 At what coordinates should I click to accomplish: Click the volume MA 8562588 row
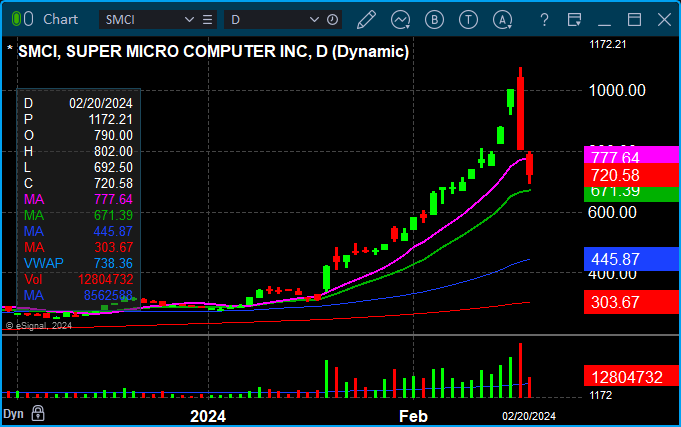78,295
